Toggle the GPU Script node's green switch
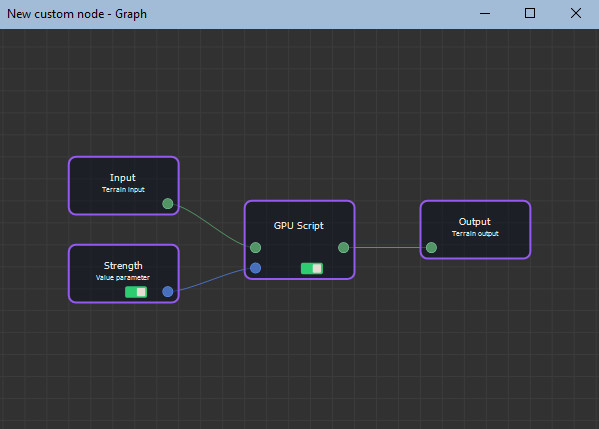The image size is (599, 429). (312, 269)
